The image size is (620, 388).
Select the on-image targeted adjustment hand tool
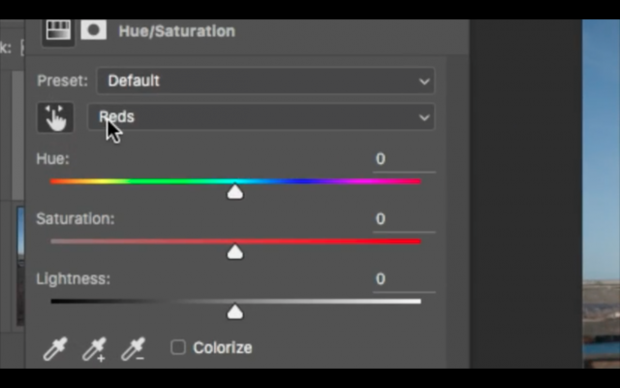click(x=55, y=117)
